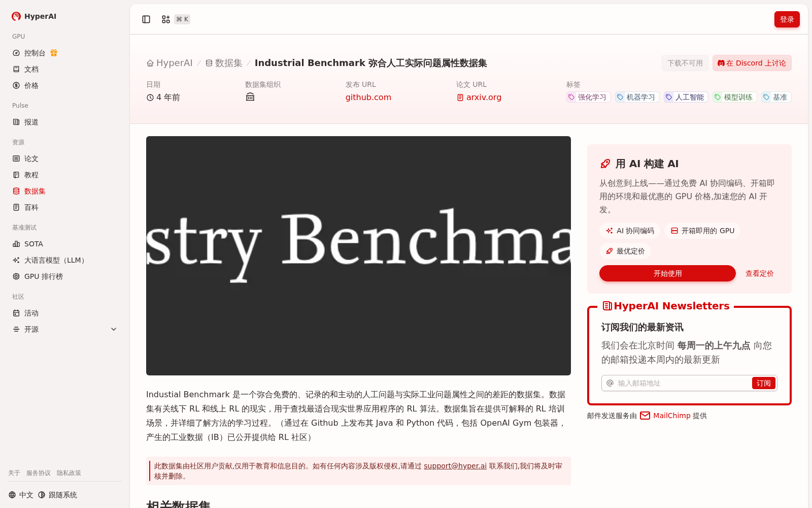Open the MailChimp link
Screen dimensions: 812x508
click(x=665, y=416)
